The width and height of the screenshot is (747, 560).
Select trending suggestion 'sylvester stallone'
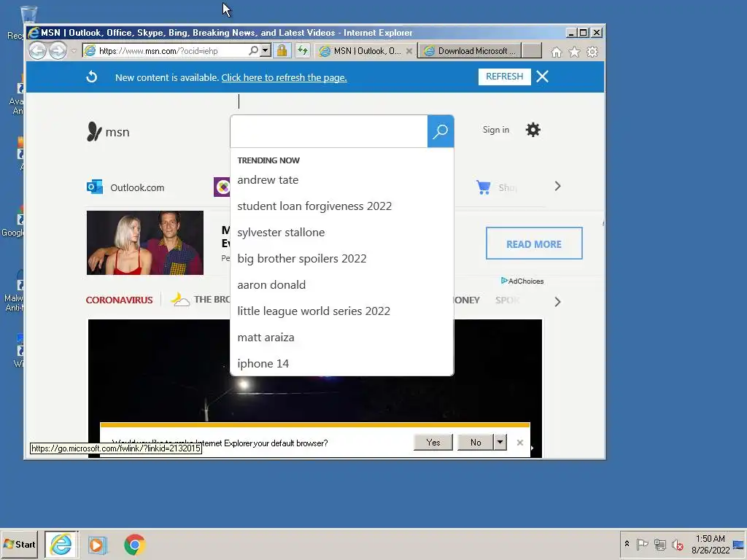[281, 233]
